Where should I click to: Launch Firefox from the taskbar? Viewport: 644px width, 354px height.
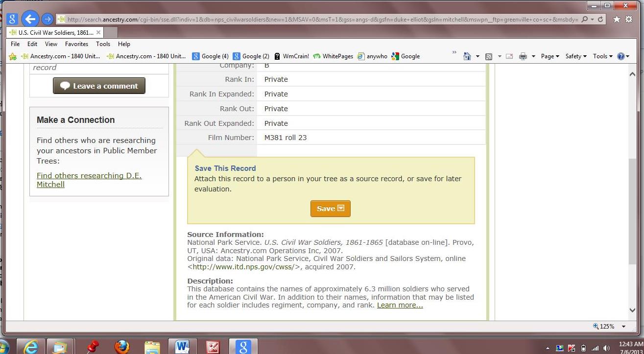click(x=122, y=347)
